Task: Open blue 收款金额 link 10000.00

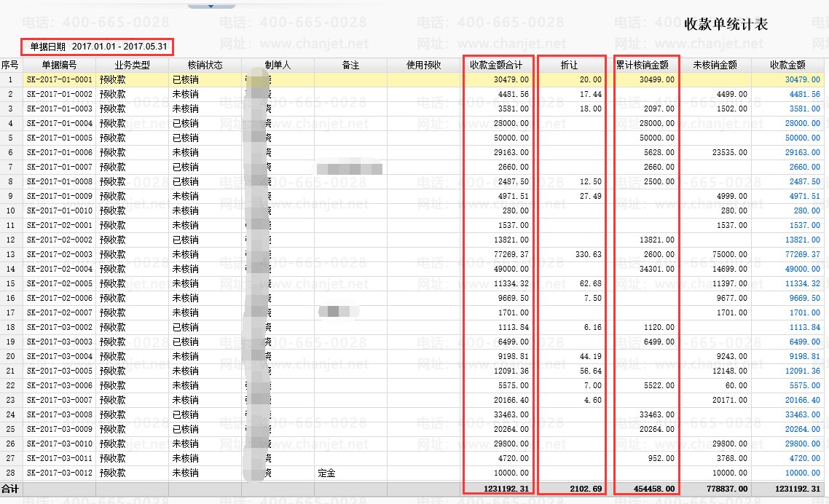Action: pyautogui.click(x=803, y=473)
